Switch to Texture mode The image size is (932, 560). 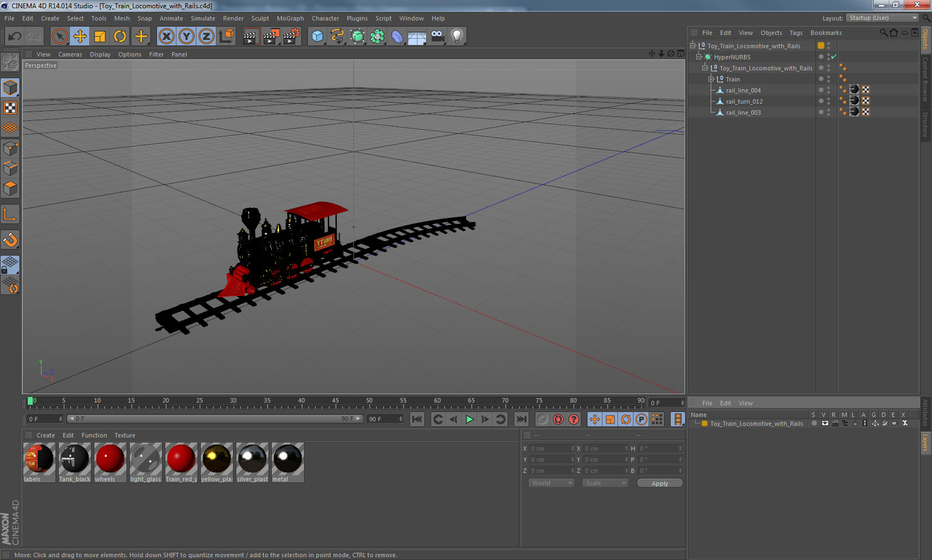tap(10, 108)
